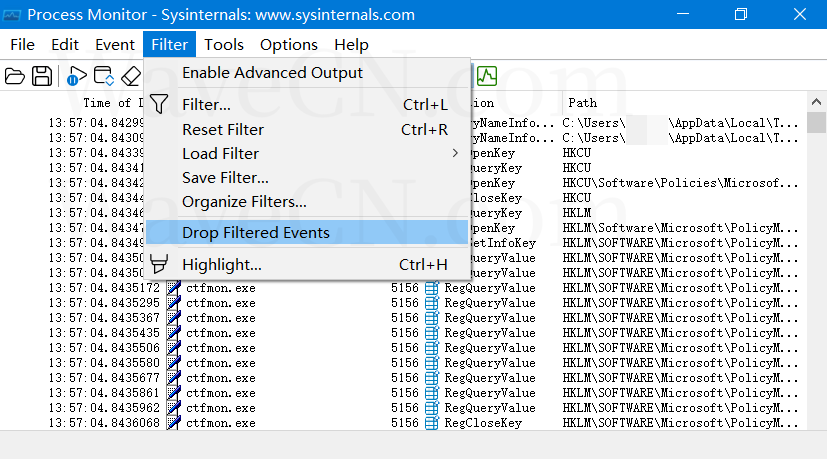Open the Options menu
The image size is (827, 459).
click(289, 45)
